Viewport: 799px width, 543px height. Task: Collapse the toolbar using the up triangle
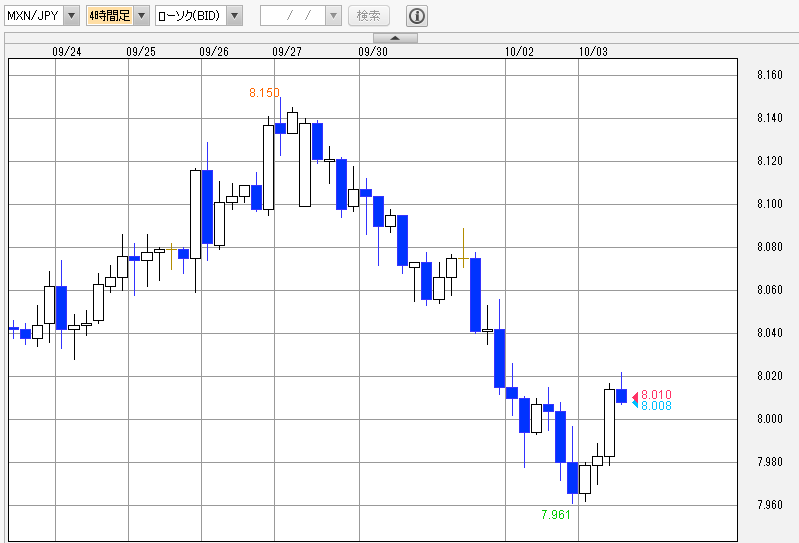pos(396,38)
